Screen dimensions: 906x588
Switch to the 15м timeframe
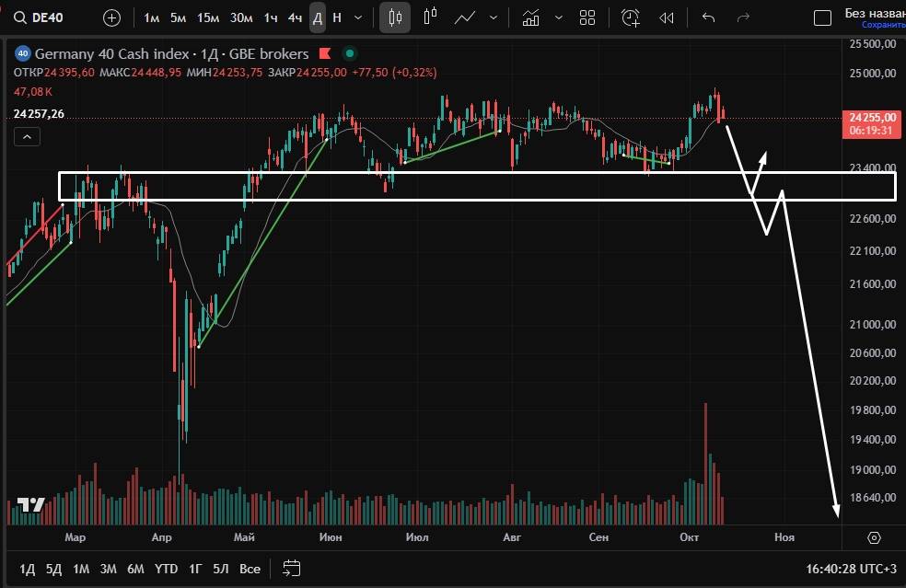click(208, 17)
